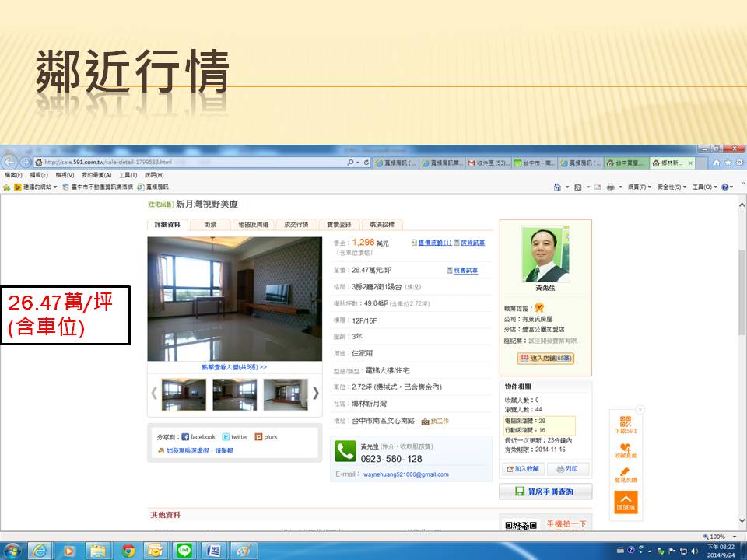The image size is (747, 560).
Task: Open Internet Explorer from the taskbar
Action: (40, 551)
